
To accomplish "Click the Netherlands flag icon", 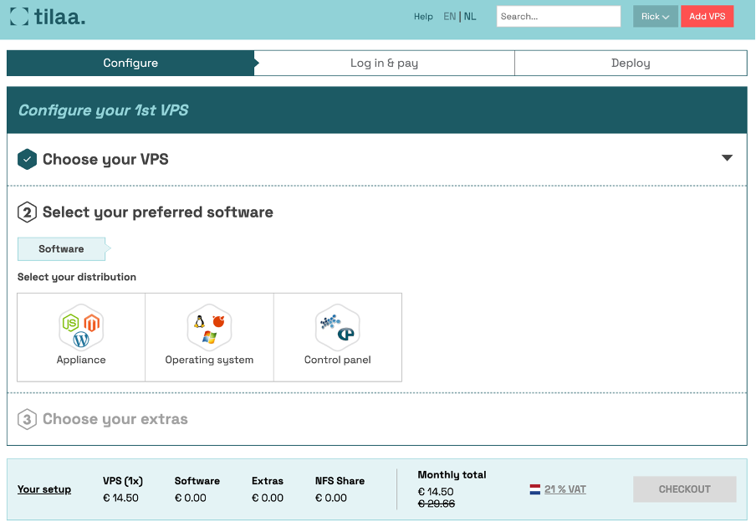I will [x=534, y=489].
